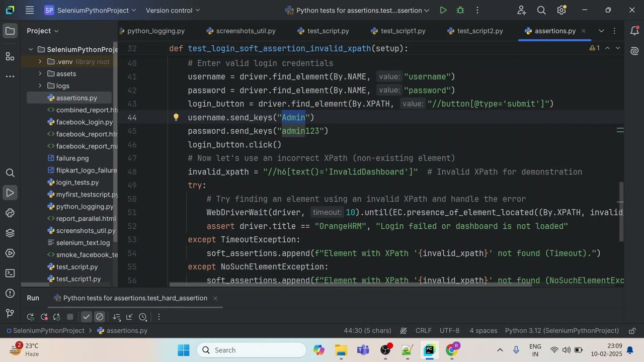Expand the assets folder
644x362 pixels.
(x=40, y=73)
